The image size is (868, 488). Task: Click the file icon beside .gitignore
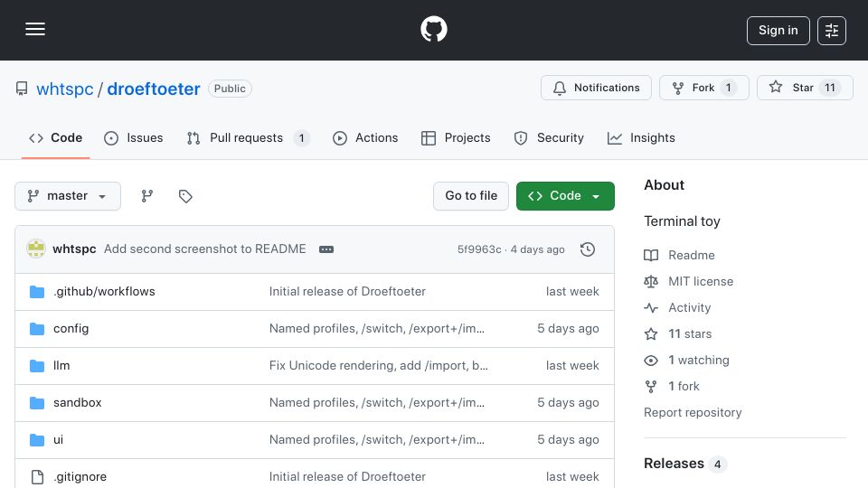point(37,477)
